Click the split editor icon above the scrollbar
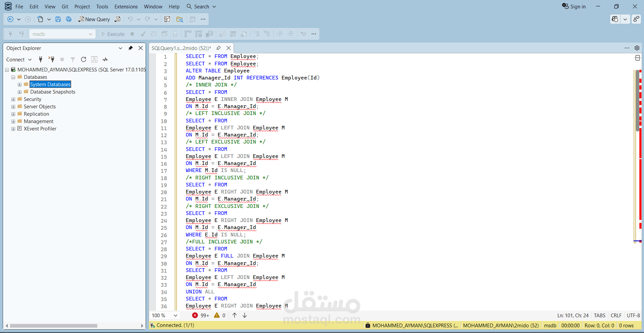 coord(638,58)
